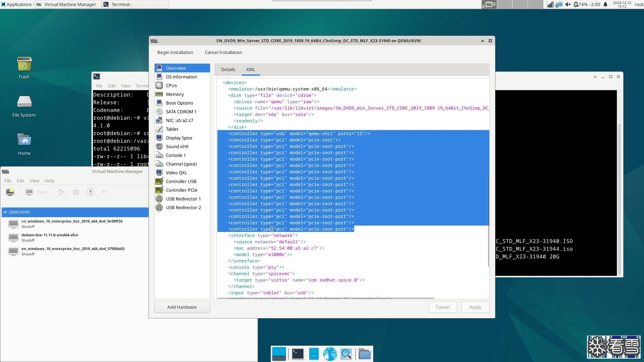Open the shutdown options dropdown arrow
Viewport: 644px width, 362px height.
[x=104, y=192]
